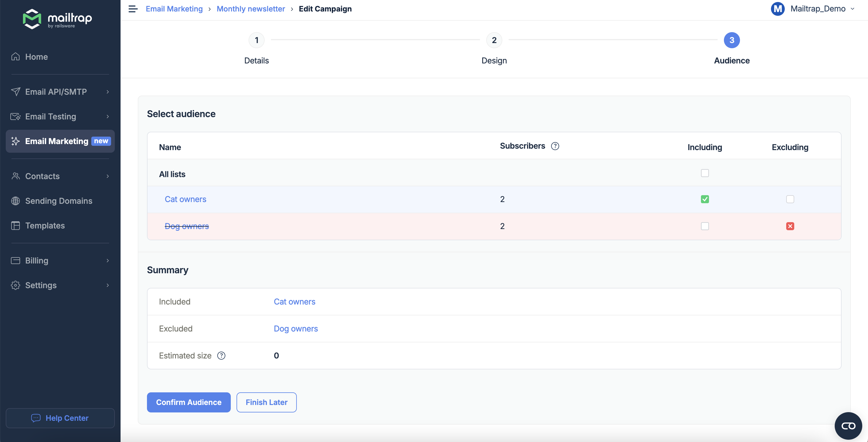Check the Including box for All lists
868x442 pixels.
(705, 173)
